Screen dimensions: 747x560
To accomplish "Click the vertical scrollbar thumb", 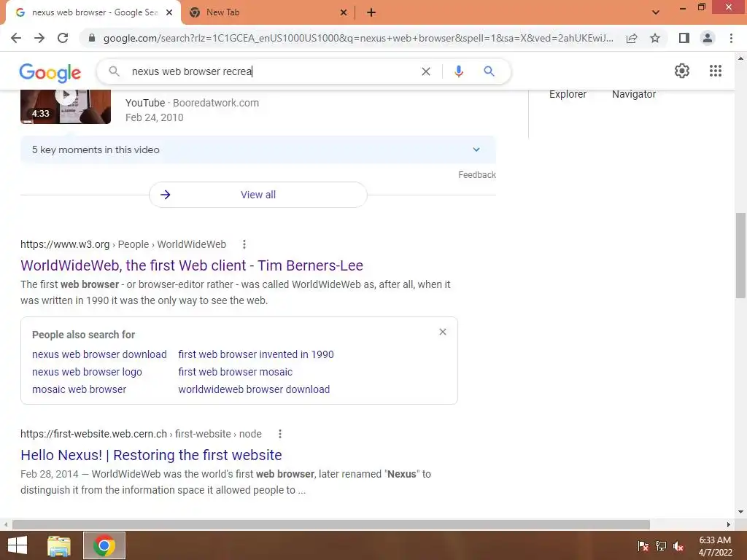I will [740, 255].
